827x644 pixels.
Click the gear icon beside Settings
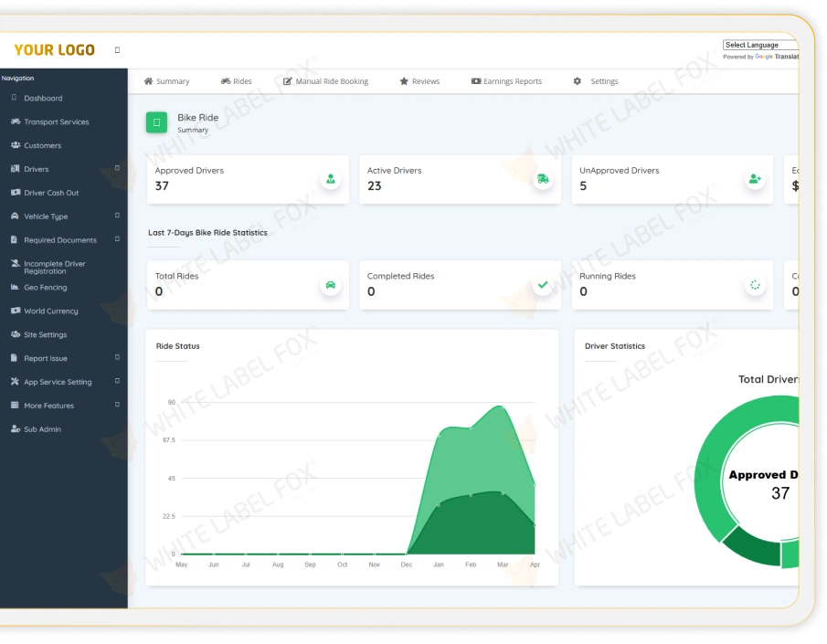[x=578, y=81]
